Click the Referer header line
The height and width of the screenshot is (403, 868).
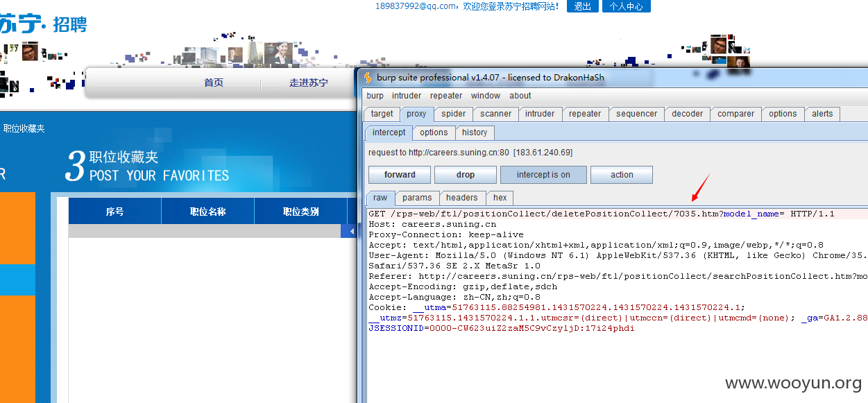pyautogui.click(x=618, y=277)
